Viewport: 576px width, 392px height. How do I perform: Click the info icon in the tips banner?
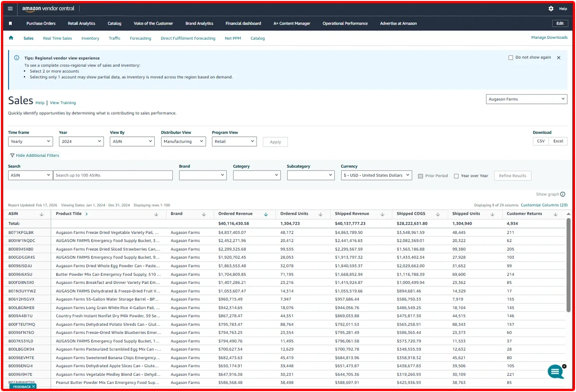[x=17, y=58]
